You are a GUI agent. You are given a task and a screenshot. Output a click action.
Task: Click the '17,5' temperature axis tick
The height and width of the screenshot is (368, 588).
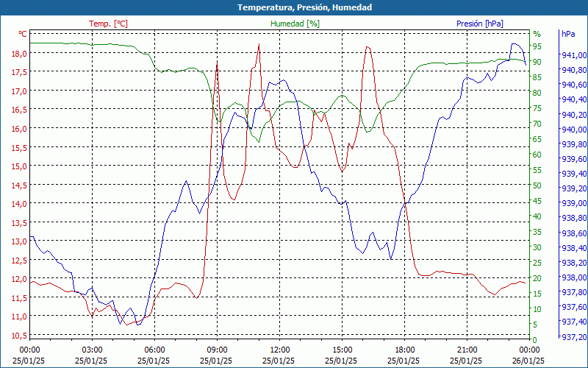click(x=20, y=72)
